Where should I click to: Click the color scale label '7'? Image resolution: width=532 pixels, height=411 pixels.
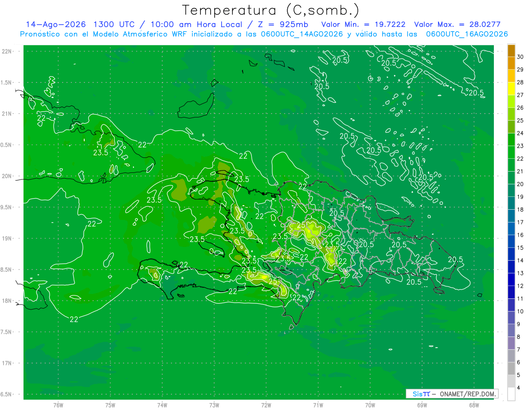(519, 349)
